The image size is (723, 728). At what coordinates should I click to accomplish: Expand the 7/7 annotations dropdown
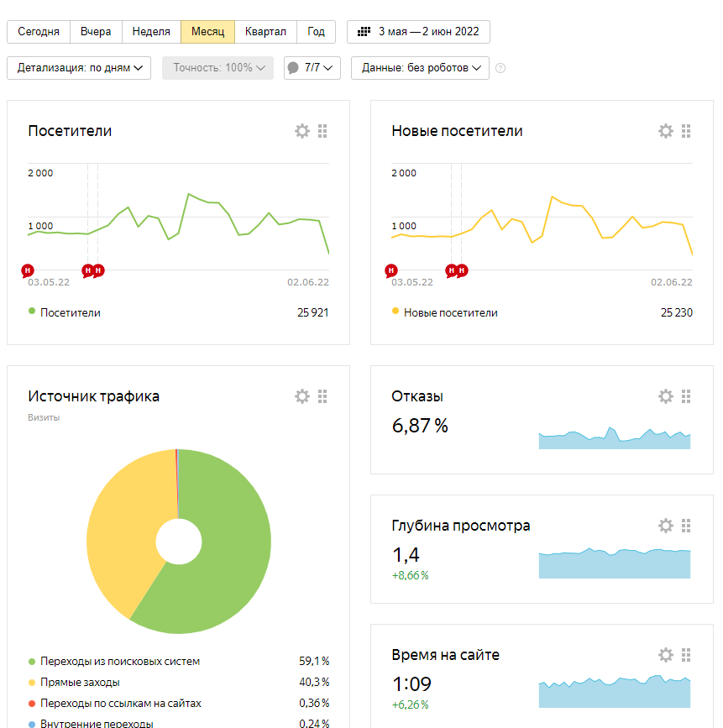click(x=312, y=68)
